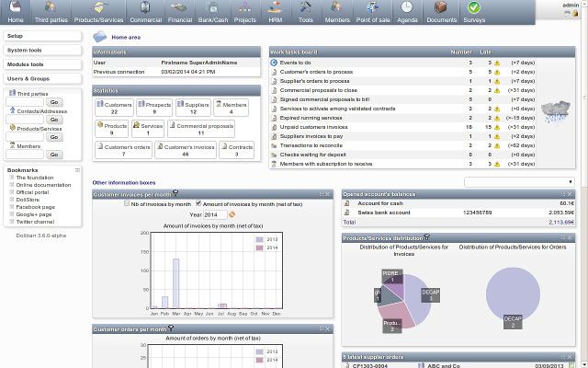The height and width of the screenshot is (368, 588).
Task: Open Commercial proposals to close link
Action: [319, 90]
